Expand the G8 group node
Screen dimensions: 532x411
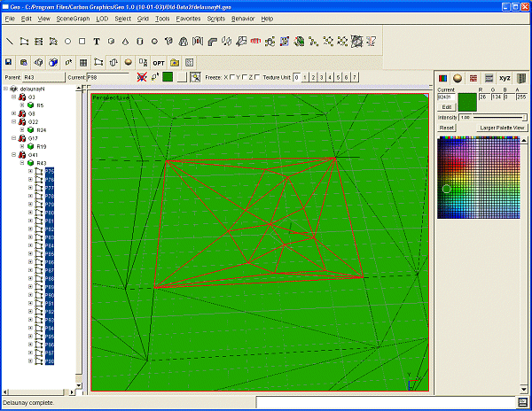point(13,113)
